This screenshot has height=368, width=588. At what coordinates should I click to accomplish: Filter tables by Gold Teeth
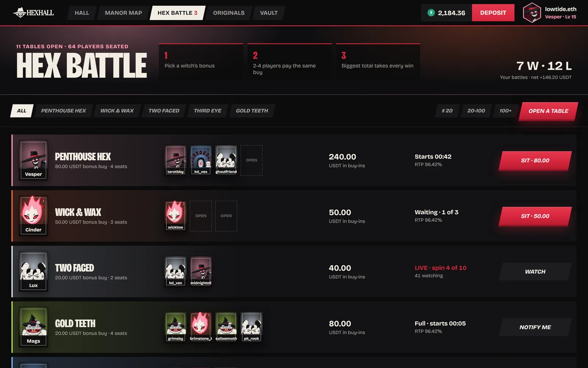pos(252,111)
